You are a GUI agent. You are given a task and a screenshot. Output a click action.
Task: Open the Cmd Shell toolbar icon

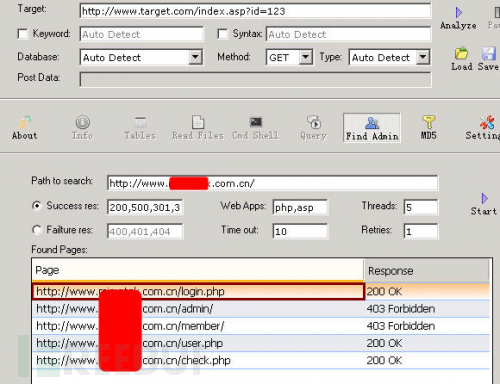point(256,122)
